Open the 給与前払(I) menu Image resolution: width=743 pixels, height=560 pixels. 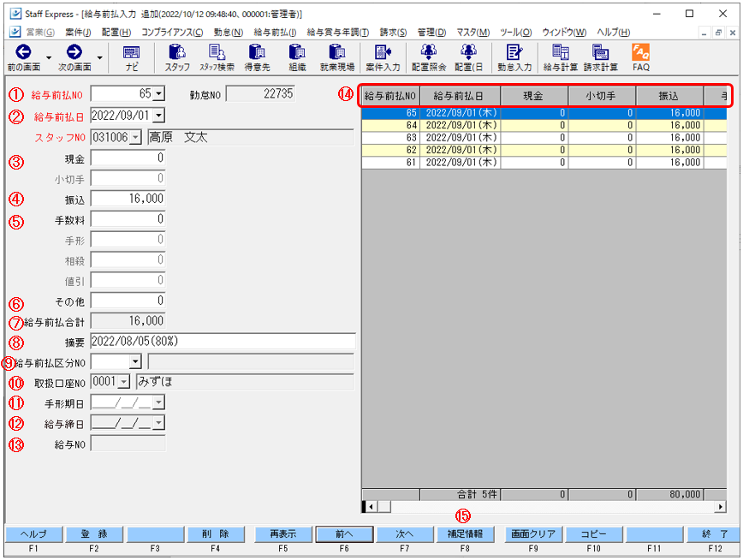(275, 33)
